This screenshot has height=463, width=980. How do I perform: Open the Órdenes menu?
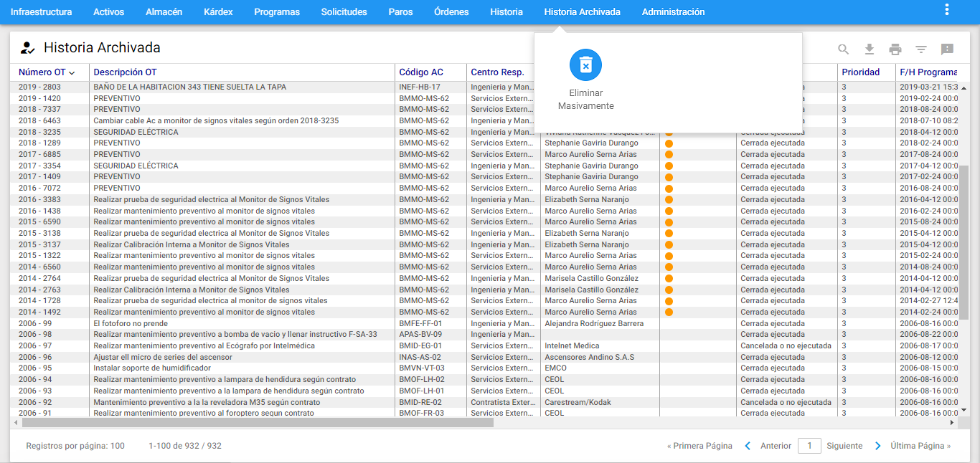[451, 12]
